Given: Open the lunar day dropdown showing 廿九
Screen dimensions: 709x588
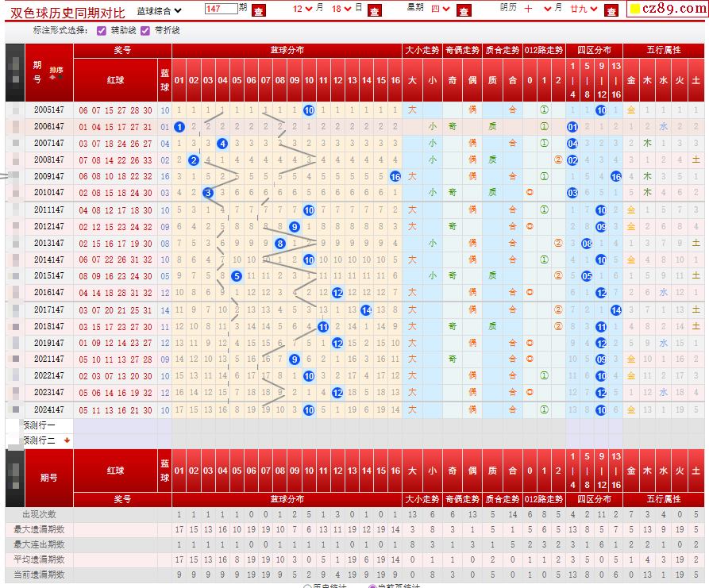Looking at the screenshot, I should pos(584,9).
